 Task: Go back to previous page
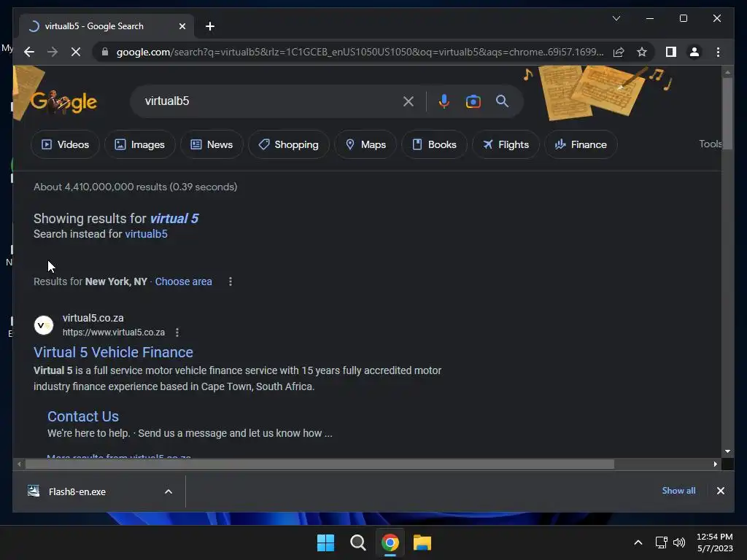click(x=29, y=52)
